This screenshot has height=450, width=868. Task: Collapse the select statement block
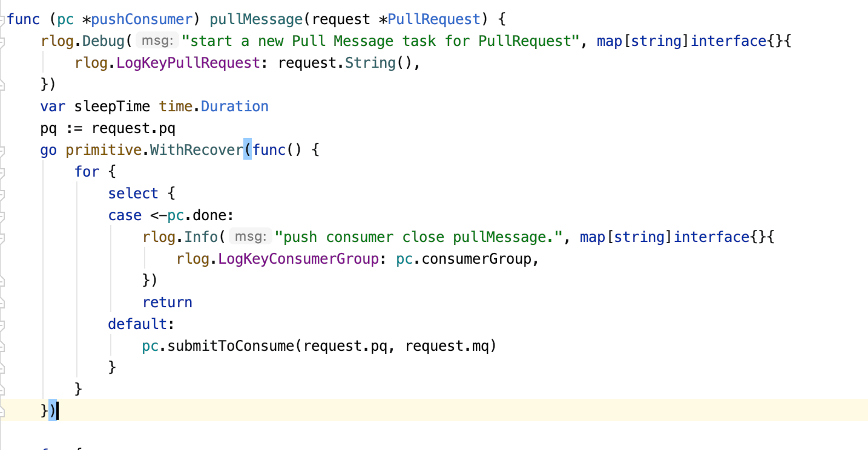pyautogui.click(x=4, y=193)
